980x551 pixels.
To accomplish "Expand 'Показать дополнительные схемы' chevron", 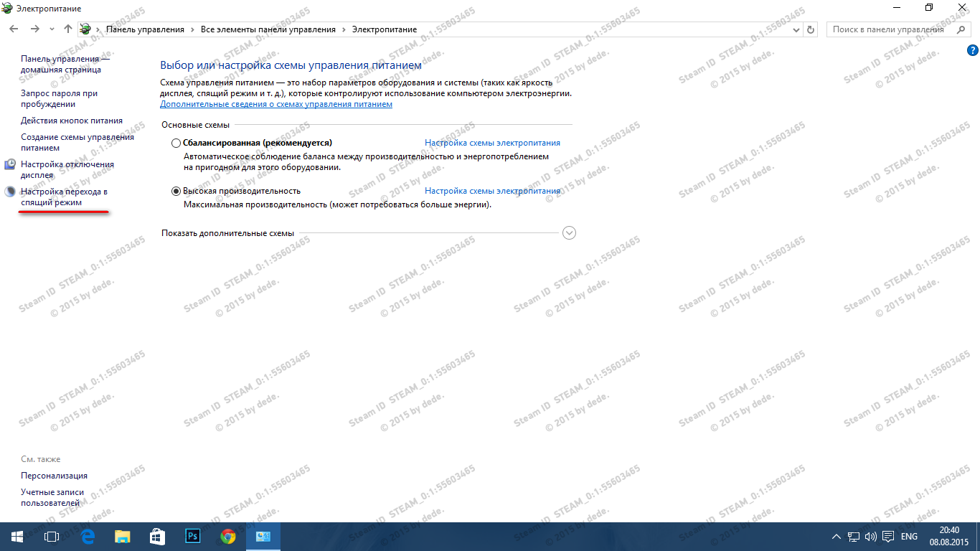I will (570, 233).
